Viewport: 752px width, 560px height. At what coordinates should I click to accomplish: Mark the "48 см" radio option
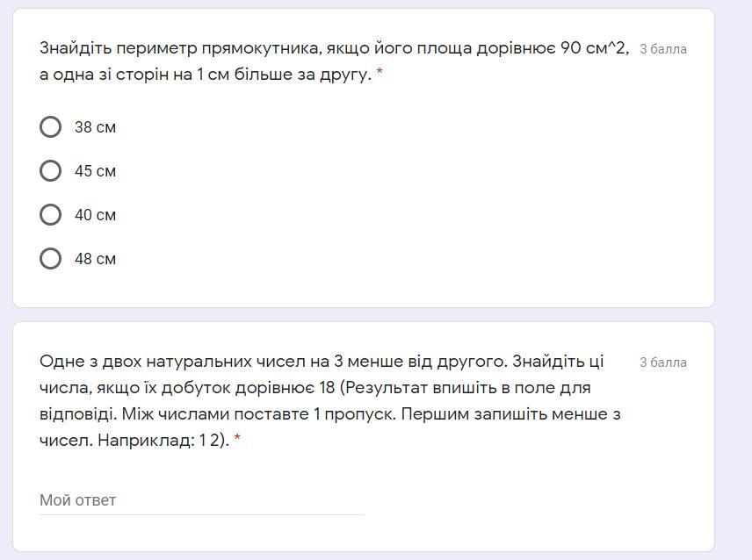click(51, 259)
